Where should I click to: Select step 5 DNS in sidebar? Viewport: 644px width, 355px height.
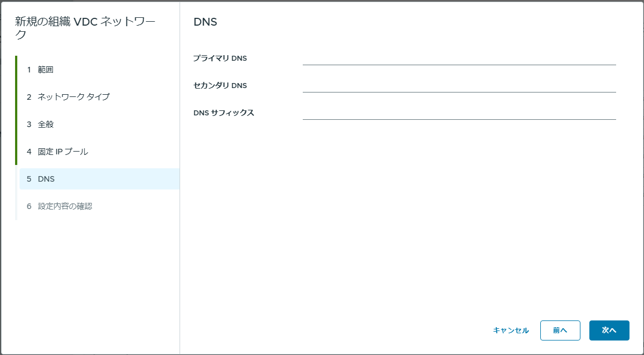click(99, 179)
